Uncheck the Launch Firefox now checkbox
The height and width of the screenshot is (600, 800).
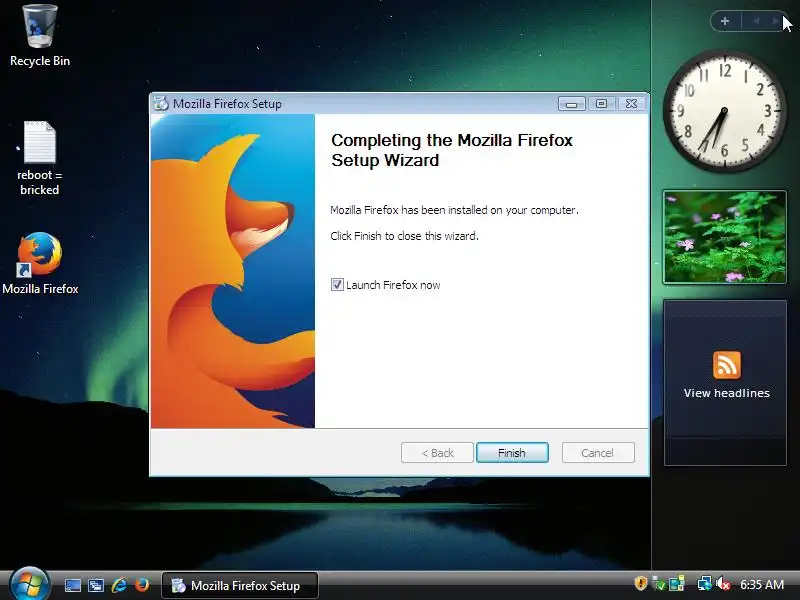pyautogui.click(x=337, y=285)
